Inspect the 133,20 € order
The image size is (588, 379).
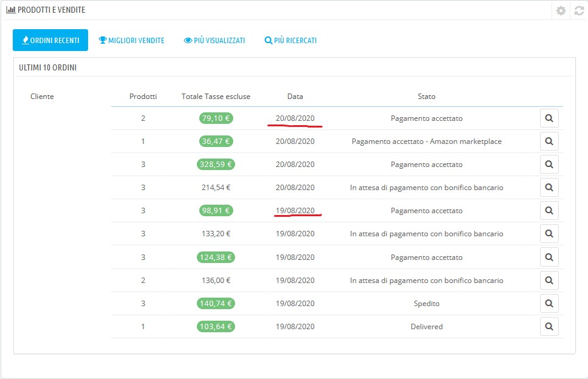549,234
